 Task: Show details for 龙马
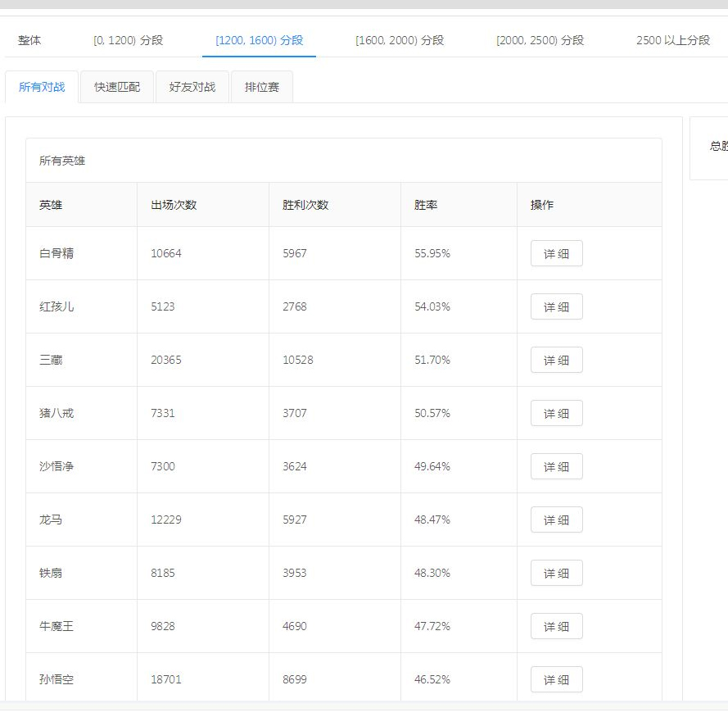coord(556,520)
